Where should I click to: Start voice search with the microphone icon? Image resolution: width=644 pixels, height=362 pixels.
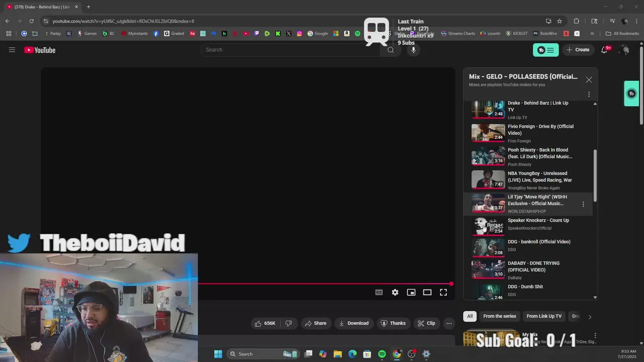coord(414,50)
